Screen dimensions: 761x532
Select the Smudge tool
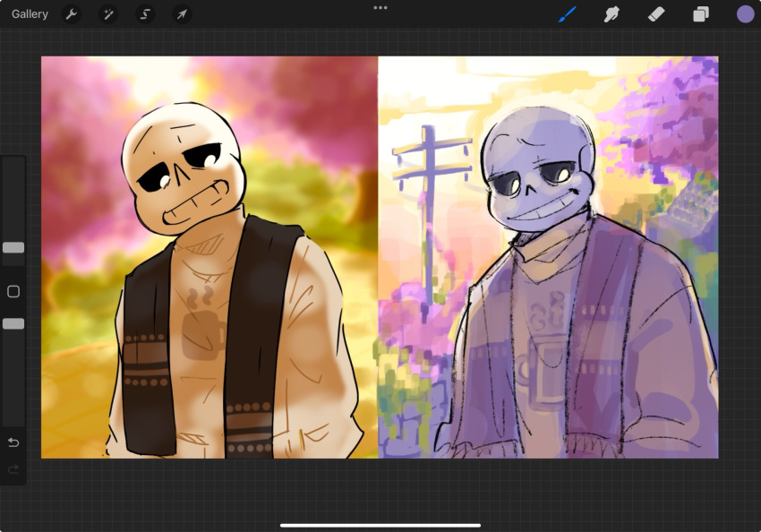click(611, 14)
